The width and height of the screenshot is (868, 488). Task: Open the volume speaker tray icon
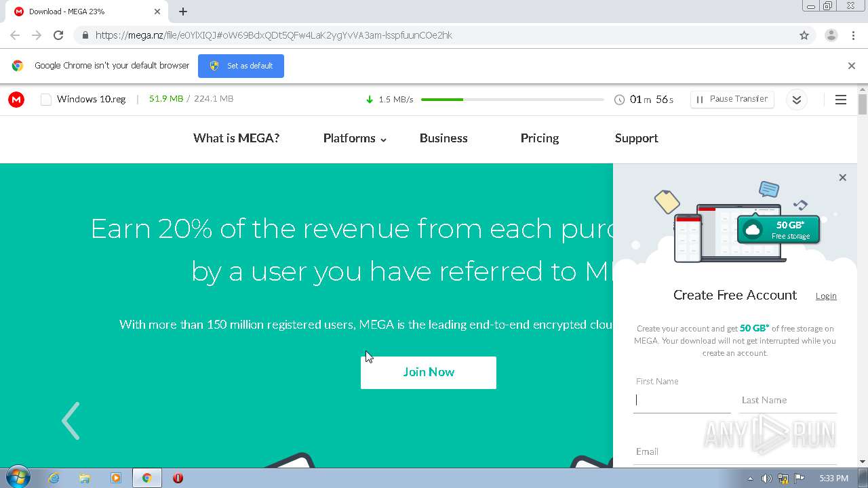click(x=766, y=479)
